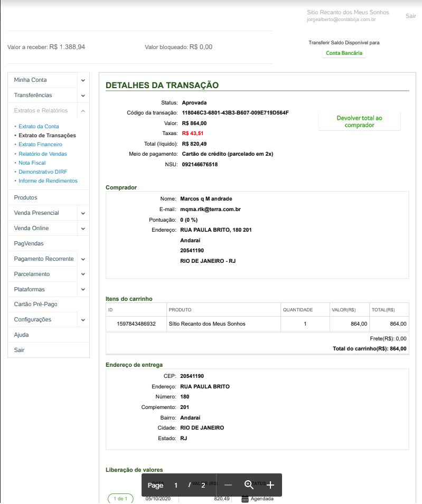Click the Conta Bancária button
The image size is (422, 504).
click(x=344, y=53)
